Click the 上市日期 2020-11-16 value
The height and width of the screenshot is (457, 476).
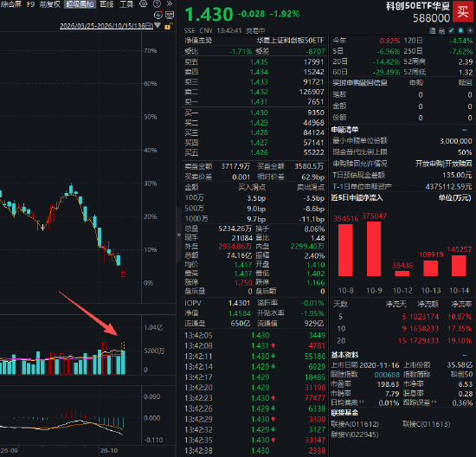[380, 365]
